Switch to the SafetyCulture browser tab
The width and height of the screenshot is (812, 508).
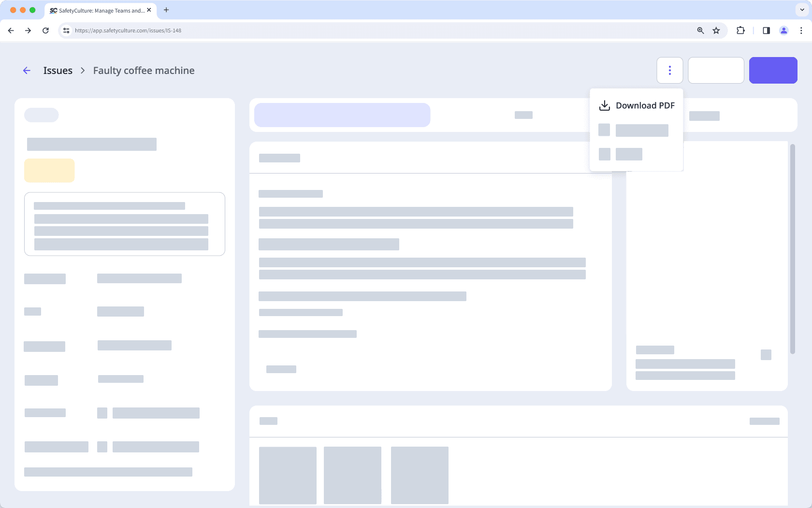pos(97,10)
